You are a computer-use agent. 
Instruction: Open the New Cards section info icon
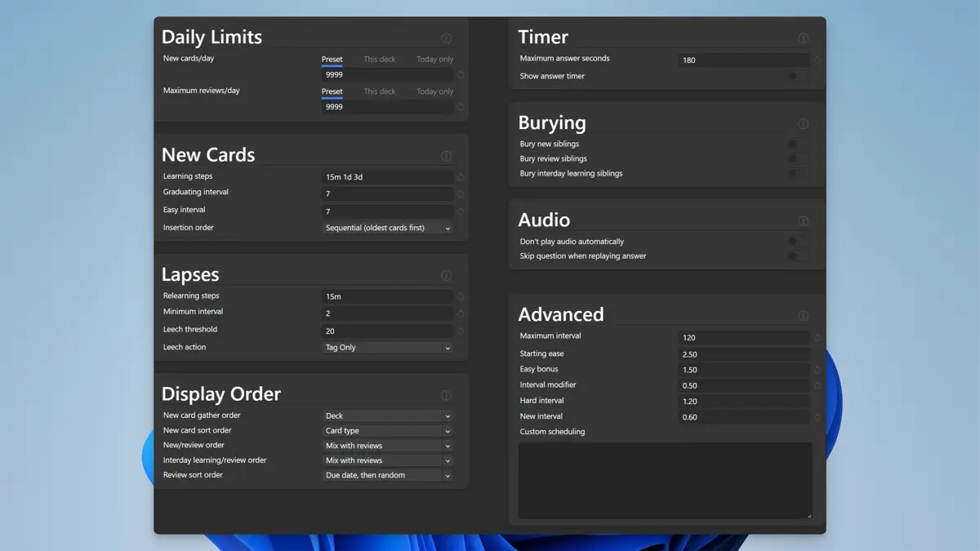[x=446, y=155]
